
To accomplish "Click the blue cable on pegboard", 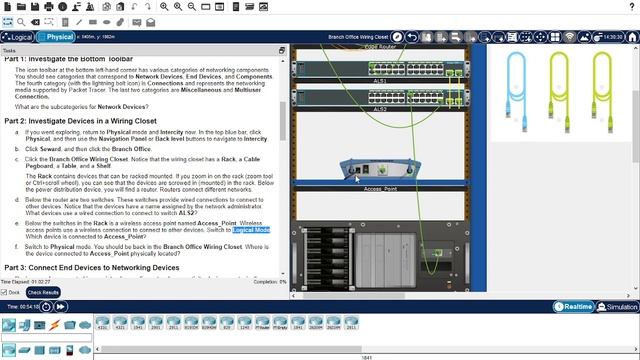I will coord(516,91).
